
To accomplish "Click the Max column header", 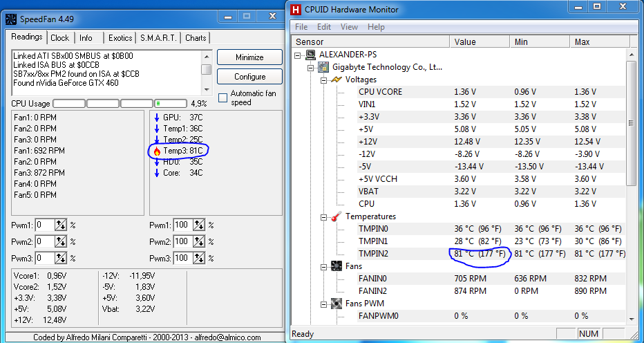I will (600, 42).
